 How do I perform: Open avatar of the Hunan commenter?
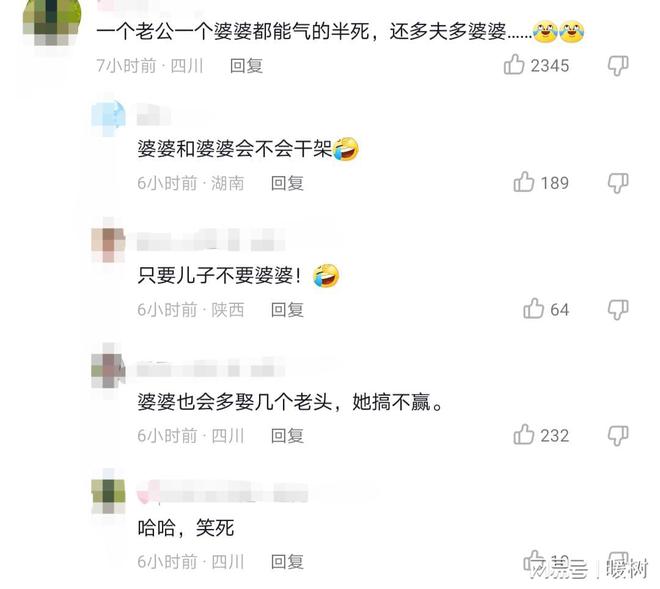pyautogui.click(x=108, y=117)
